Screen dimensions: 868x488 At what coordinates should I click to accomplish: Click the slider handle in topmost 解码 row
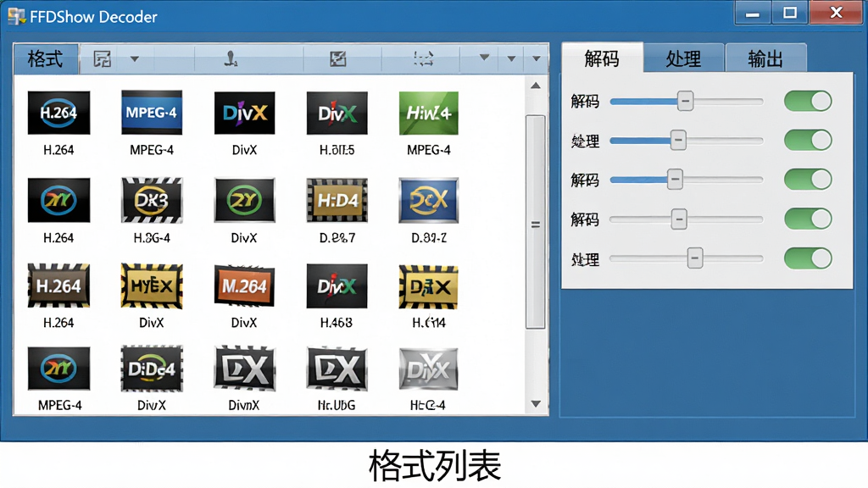[x=685, y=102]
